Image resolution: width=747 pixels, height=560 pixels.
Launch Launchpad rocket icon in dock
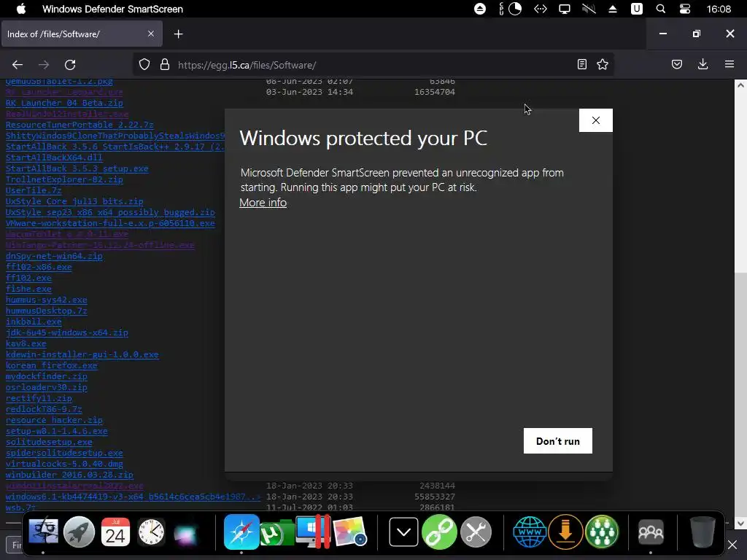point(79,532)
